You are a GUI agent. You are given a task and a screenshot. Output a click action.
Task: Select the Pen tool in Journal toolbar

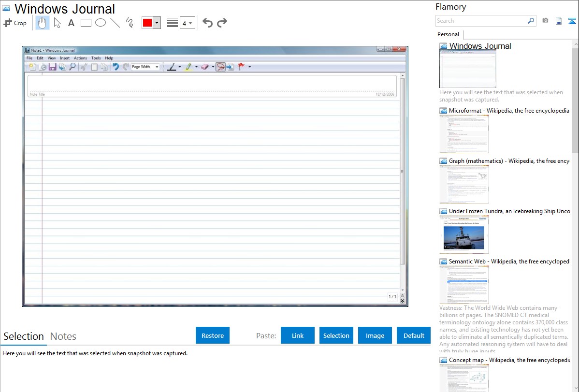[172, 67]
